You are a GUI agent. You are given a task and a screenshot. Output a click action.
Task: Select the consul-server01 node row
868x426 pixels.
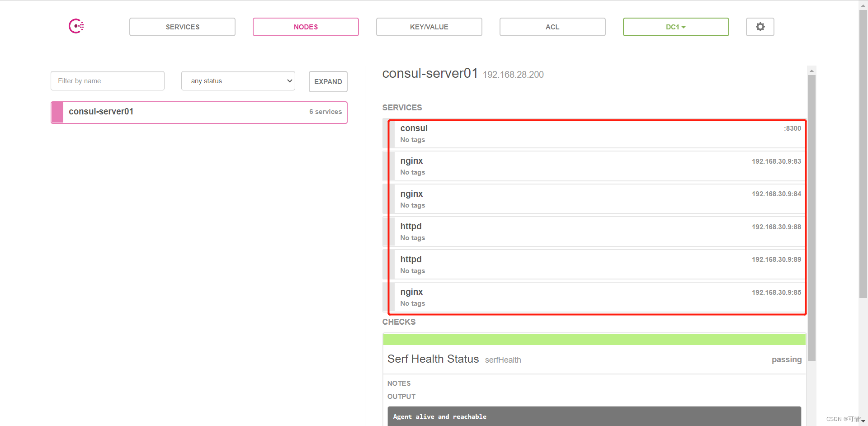(199, 112)
